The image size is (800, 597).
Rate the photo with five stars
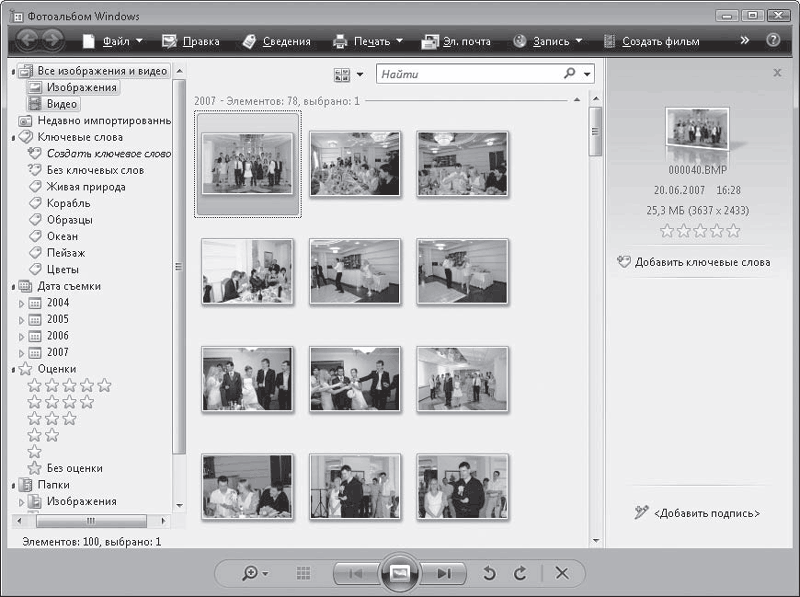coord(733,231)
